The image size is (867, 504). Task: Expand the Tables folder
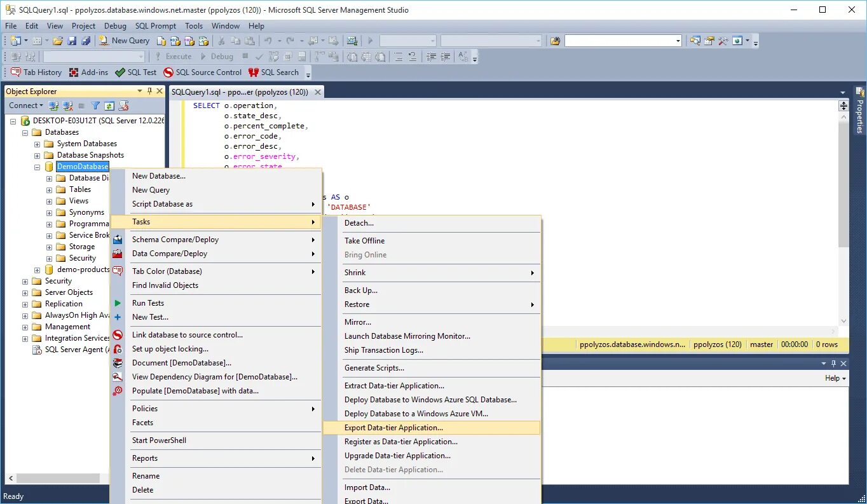[x=49, y=189]
